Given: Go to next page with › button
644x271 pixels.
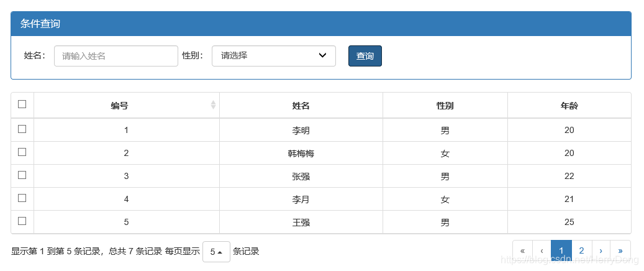Looking at the screenshot, I should tap(601, 251).
